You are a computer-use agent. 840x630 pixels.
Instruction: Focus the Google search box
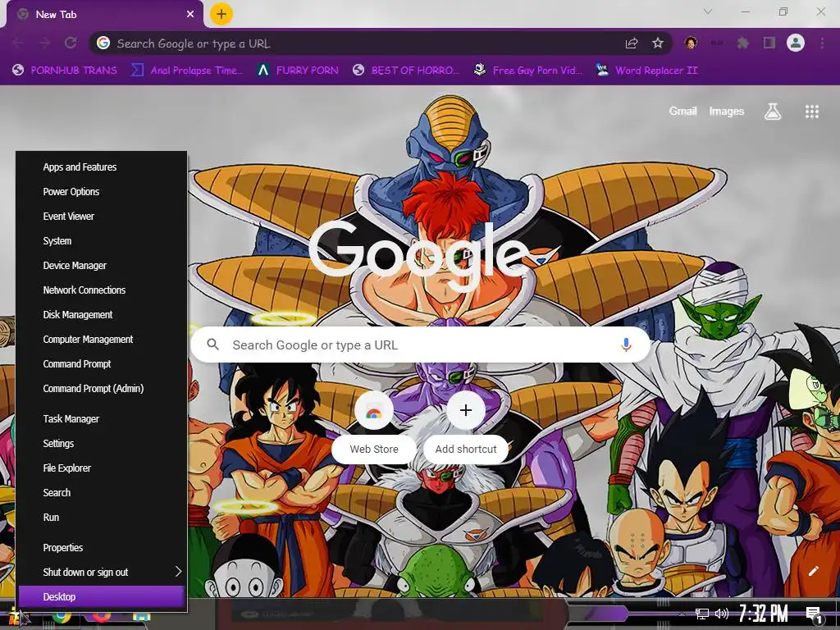[x=421, y=345]
